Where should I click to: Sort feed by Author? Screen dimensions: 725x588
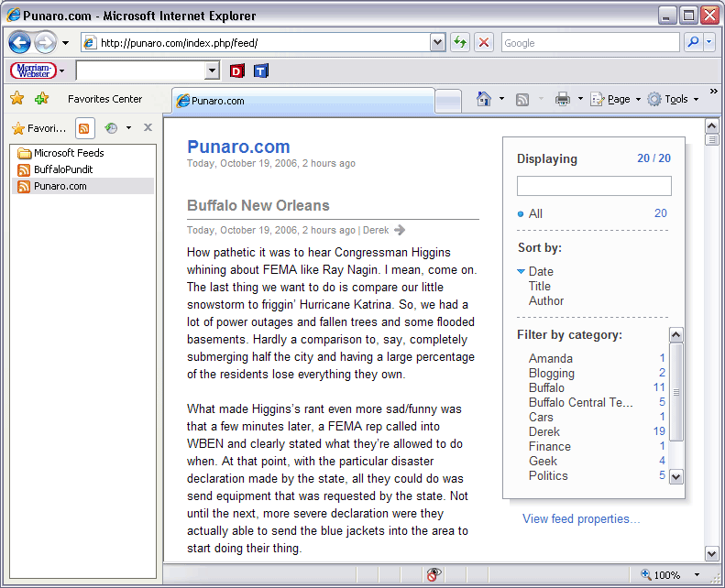coord(546,301)
